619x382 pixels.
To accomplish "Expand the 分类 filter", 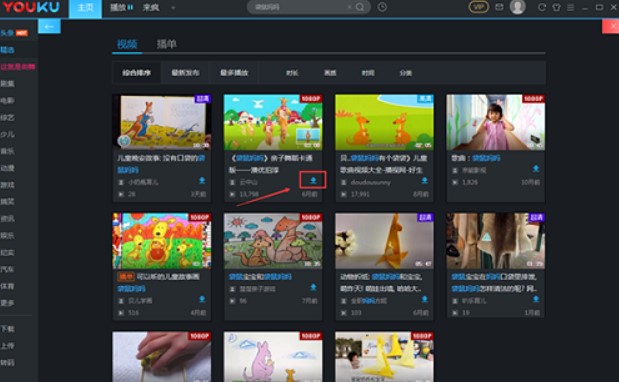I will pyautogui.click(x=405, y=73).
